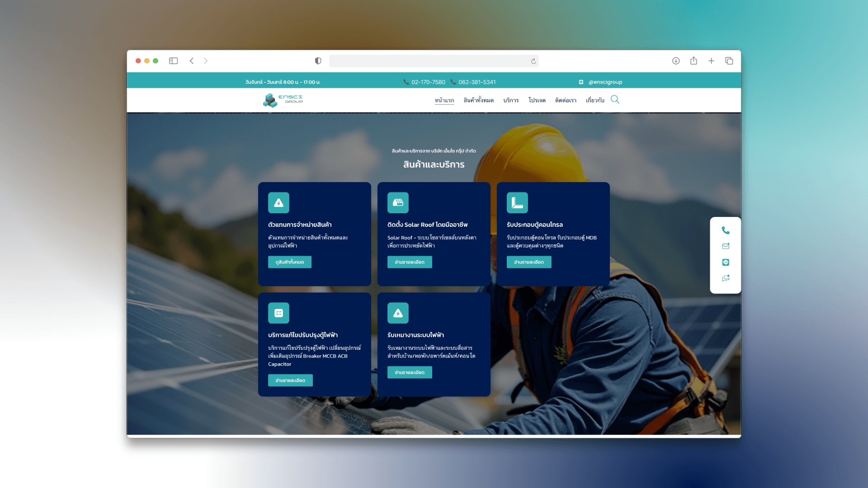Click the chat bubbles icon in the floating sidebar
Viewport: 868px width, 488px height.
[x=725, y=278]
